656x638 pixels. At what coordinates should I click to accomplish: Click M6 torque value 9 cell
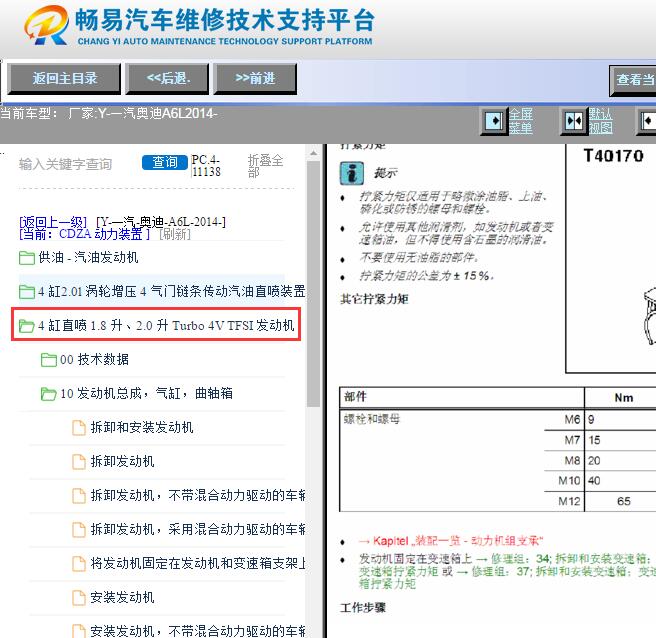pyautogui.click(x=620, y=419)
